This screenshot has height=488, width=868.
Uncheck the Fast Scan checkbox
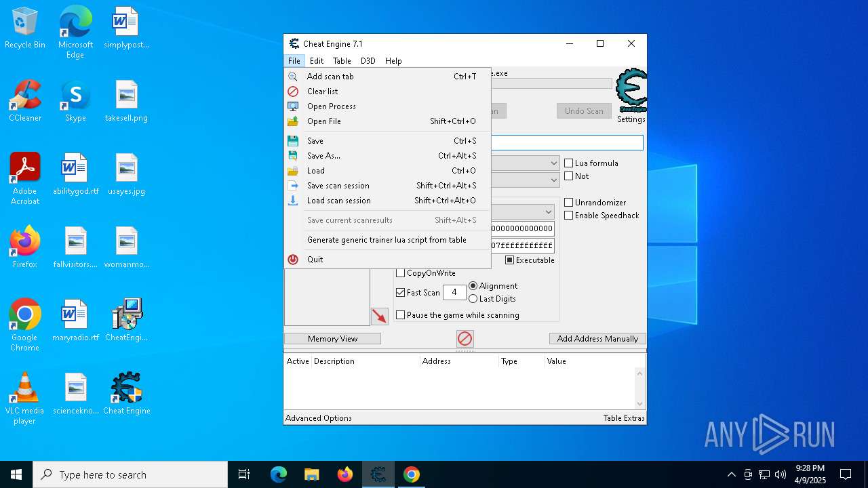400,293
